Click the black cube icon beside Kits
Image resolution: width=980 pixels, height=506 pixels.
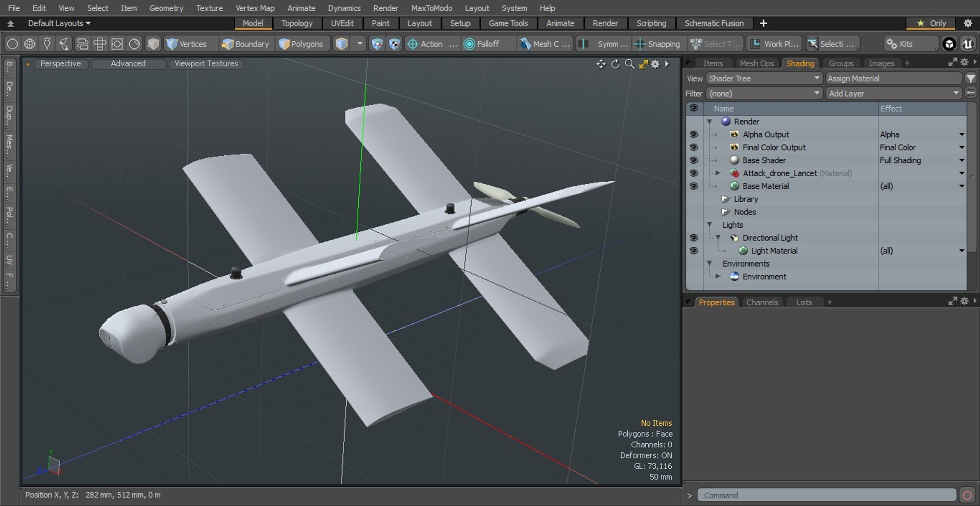click(949, 44)
